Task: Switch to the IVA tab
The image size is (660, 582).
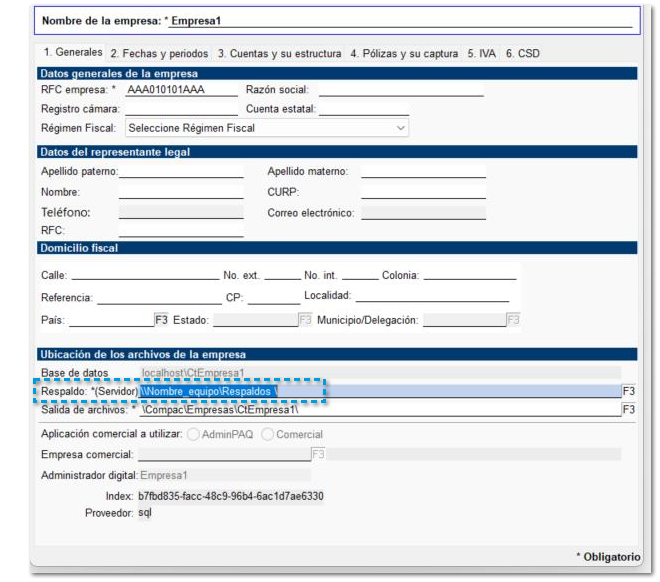Action: [480, 54]
